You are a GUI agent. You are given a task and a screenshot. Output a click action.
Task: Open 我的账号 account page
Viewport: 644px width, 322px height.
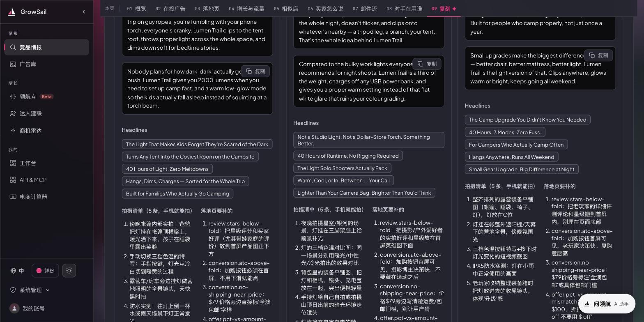click(x=28, y=308)
